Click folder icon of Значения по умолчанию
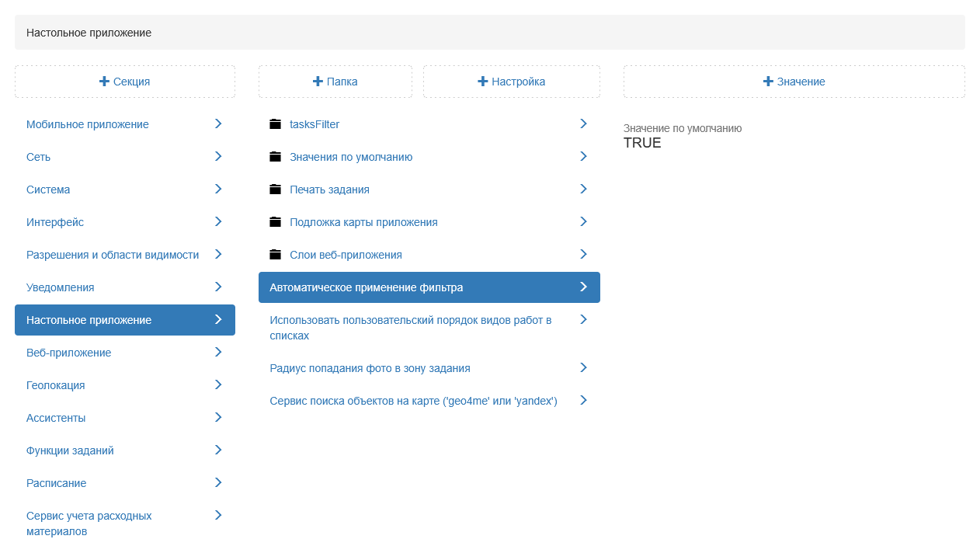980x560 pixels. (275, 157)
